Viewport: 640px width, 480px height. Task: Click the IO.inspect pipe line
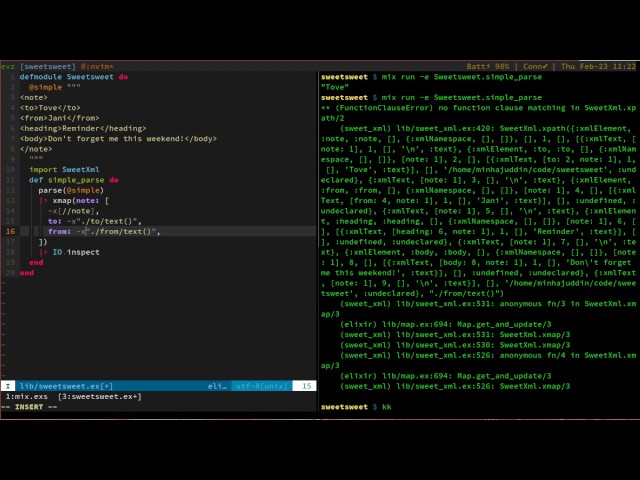(x=69, y=252)
